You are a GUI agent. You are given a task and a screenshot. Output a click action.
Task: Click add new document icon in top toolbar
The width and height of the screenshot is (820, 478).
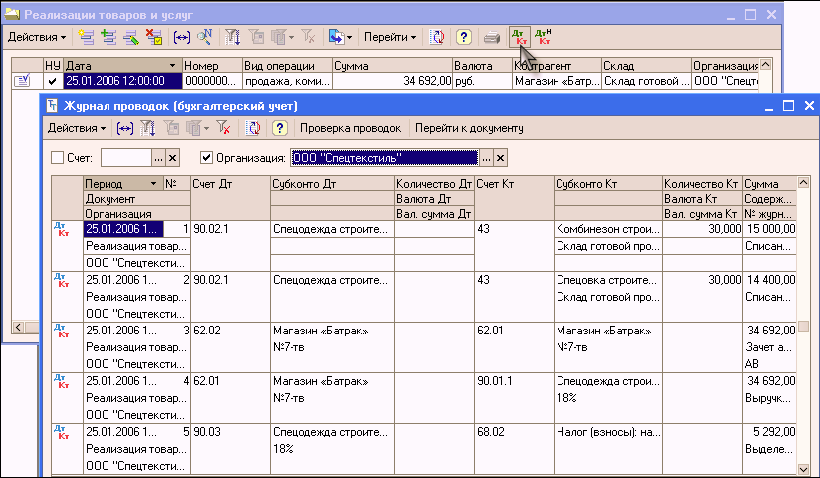(x=87, y=37)
